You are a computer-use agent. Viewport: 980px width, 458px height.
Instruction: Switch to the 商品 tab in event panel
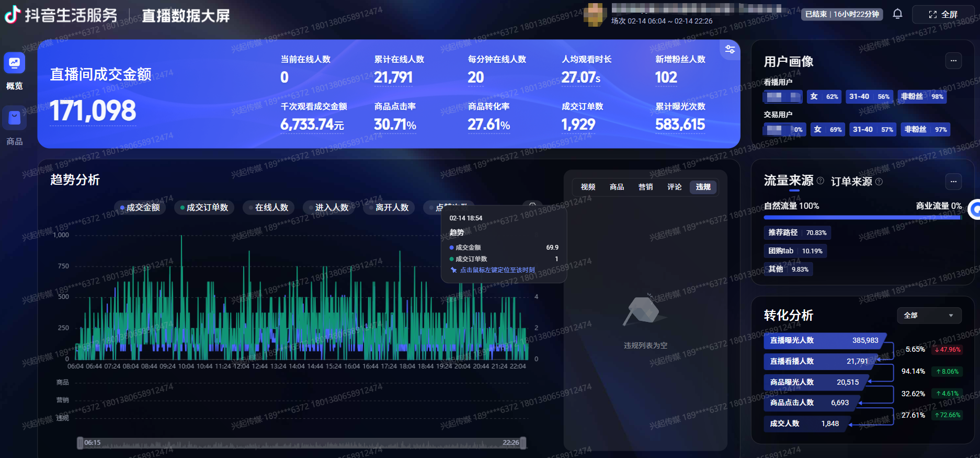(617, 187)
